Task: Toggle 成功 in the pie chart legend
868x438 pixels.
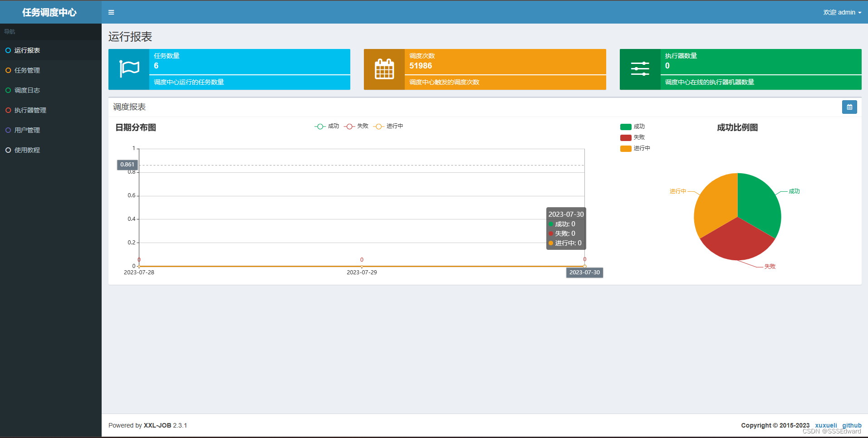Action: coord(633,127)
